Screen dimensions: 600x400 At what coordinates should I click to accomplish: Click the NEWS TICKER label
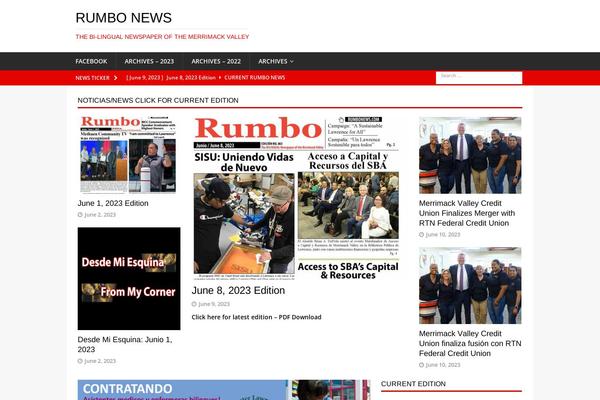pyautogui.click(x=92, y=78)
